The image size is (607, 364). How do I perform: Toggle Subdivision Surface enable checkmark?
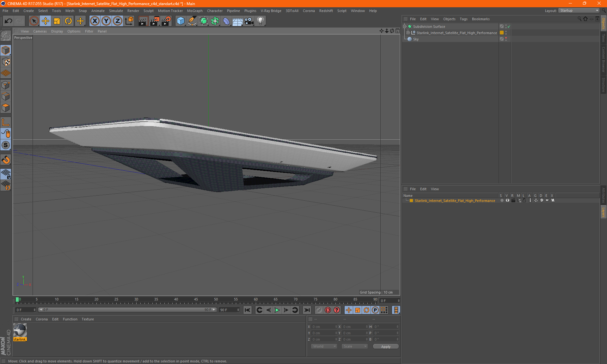[x=509, y=27]
